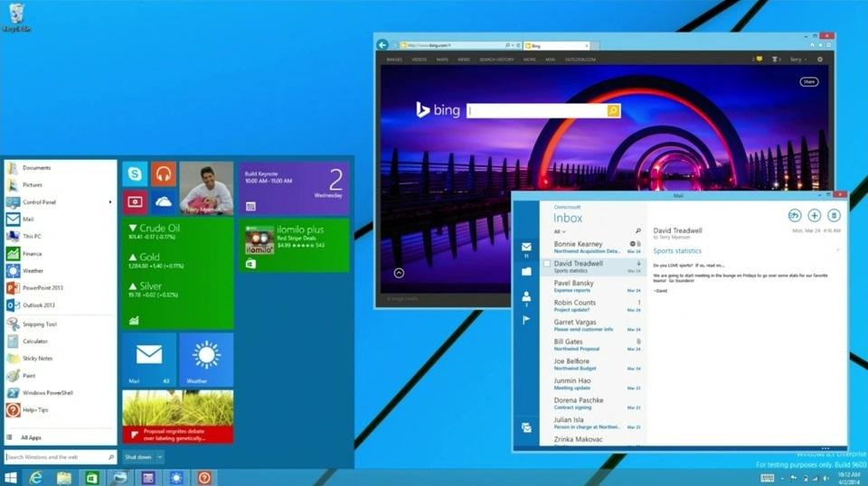Open Help+Tips from the Start menu

[35, 410]
